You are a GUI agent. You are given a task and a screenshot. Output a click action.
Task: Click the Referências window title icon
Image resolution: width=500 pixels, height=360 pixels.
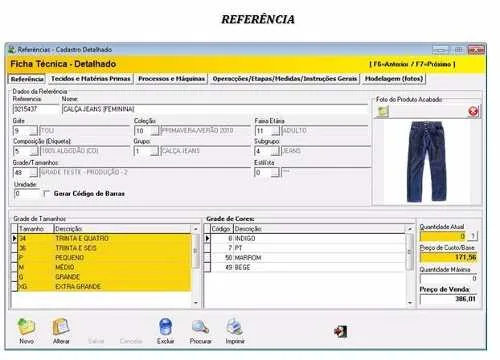(x=12, y=50)
